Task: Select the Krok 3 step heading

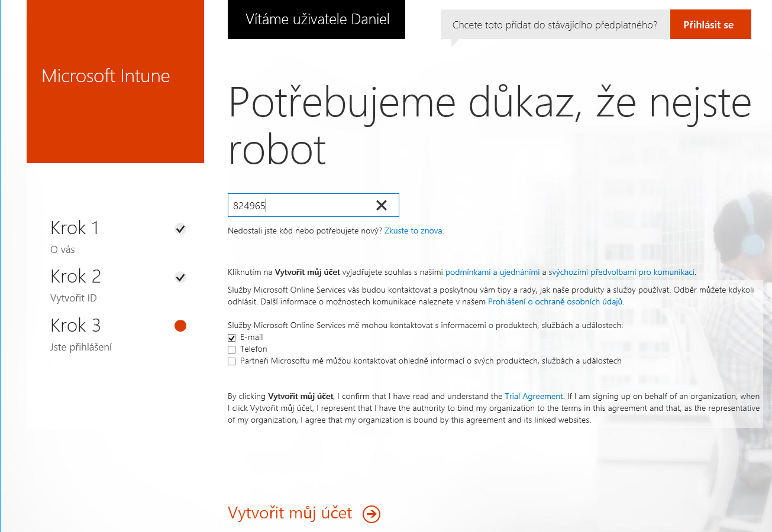Action: (x=76, y=325)
